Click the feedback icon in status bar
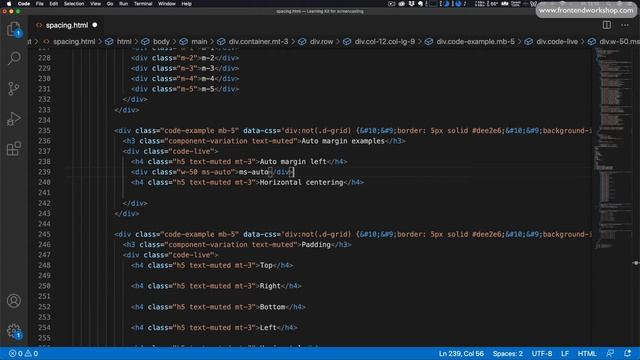The width and height of the screenshot is (640, 360). [610, 353]
